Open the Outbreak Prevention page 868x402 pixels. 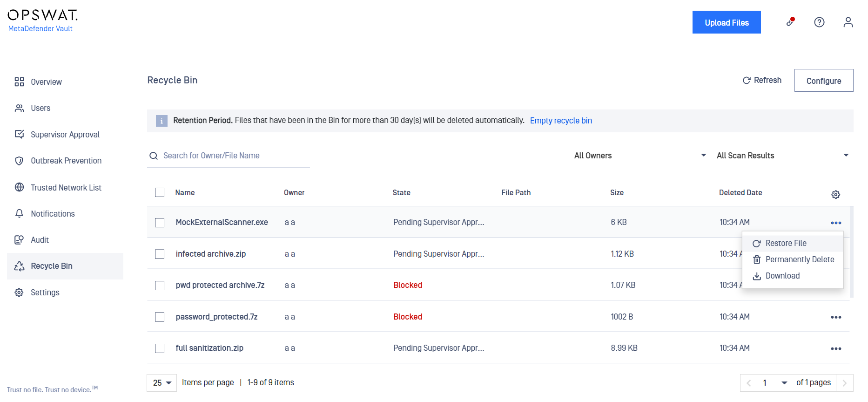(x=65, y=161)
